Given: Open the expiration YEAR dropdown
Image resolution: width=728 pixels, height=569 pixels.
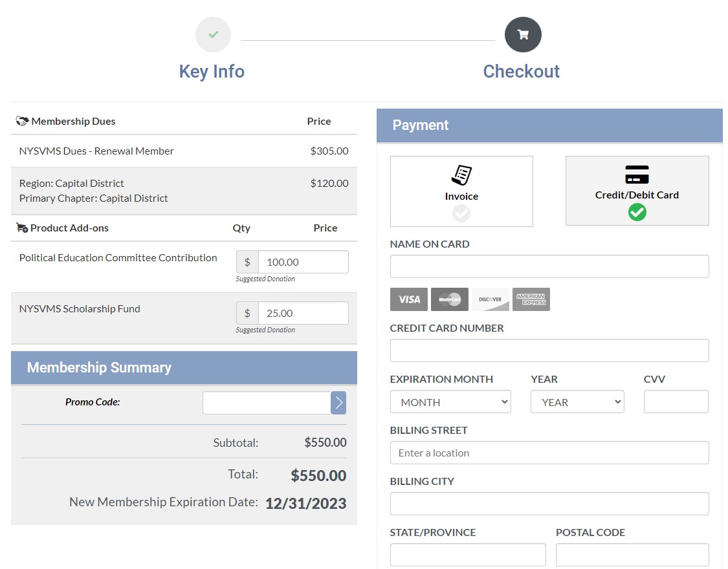Looking at the screenshot, I should click(x=577, y=402).
